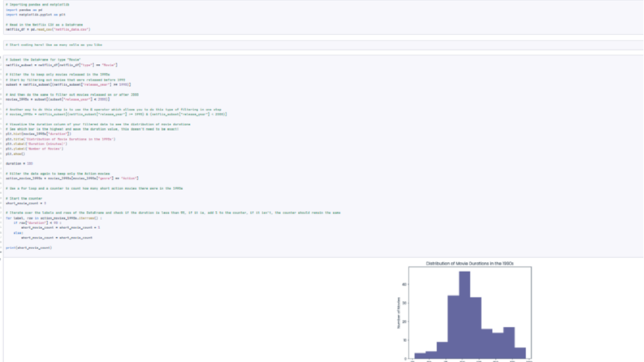Click the print(short_movie_count) line
Image resolution: width=644 pixels, height=362 pixels.
pos(28,248)
